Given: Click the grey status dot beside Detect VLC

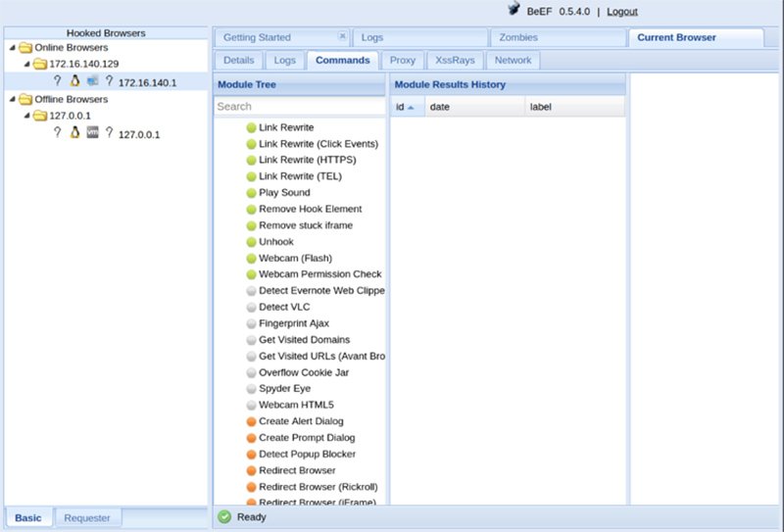Looking at the screenshot, I should pos(251,307).
